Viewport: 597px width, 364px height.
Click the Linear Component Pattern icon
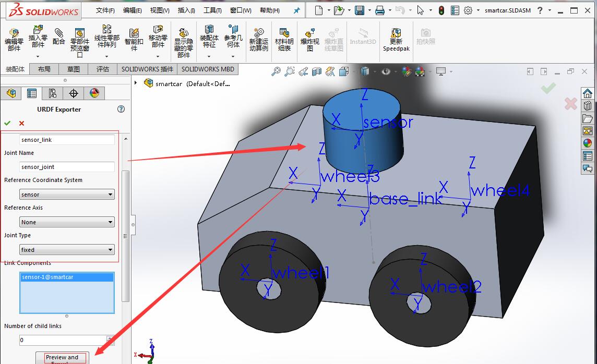pyautogui.click(x=106, y=29)
